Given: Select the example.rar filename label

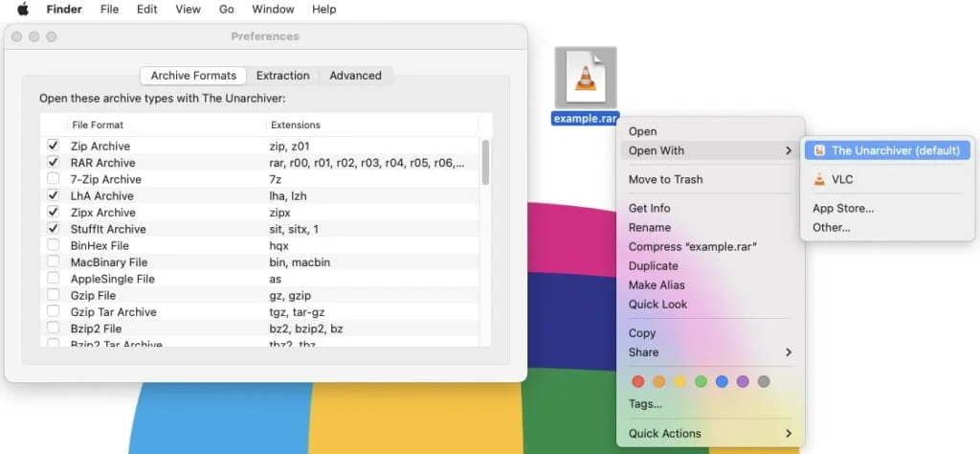Looking at the screenshot, I should pyautogui.click(x=586, y=118).
